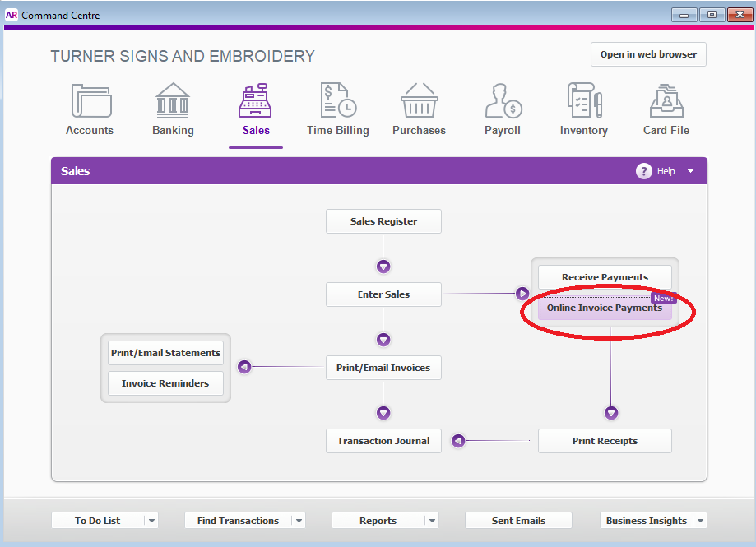Open the Inventory checklist icon
Screen dimensions: 756x547
(x=583, y=101)
